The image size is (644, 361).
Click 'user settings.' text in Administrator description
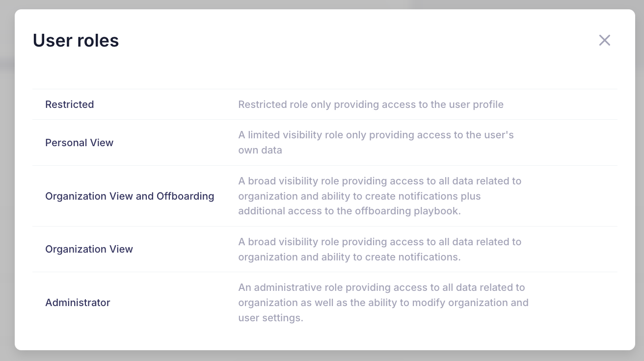click(x=270, y=318)
